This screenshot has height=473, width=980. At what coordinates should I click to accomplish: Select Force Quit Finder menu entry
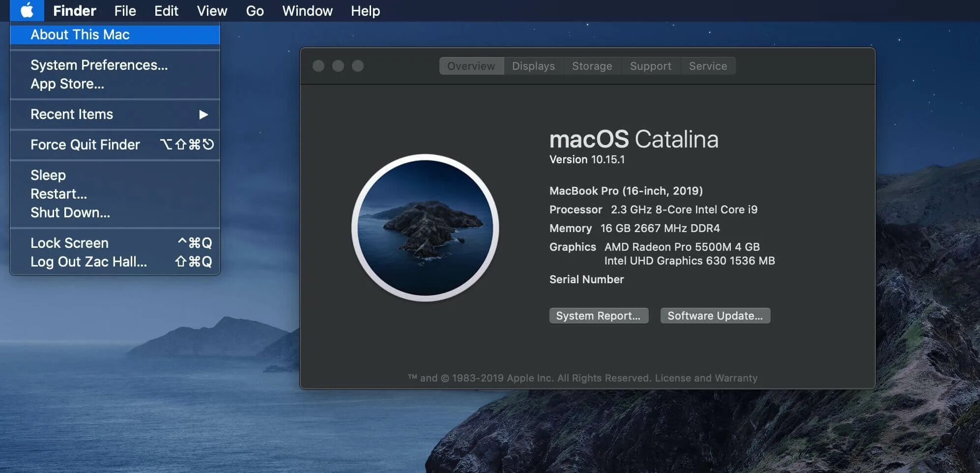click(x=115, y=145)
